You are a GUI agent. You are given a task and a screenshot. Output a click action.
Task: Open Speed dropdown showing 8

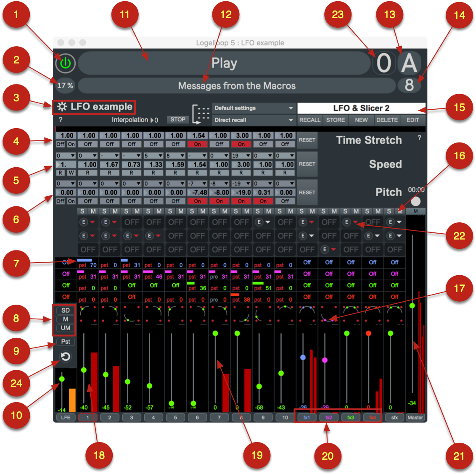[175, 155]
